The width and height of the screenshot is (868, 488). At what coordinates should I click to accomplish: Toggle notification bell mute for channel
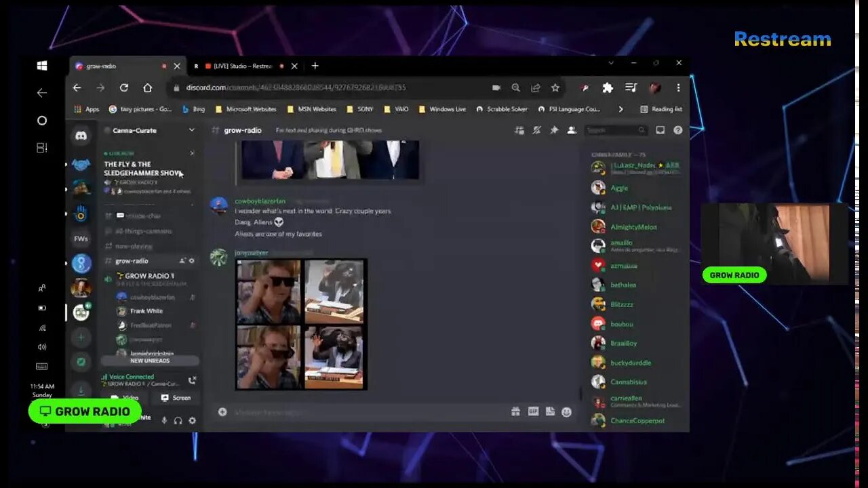(x=536, y=130)
